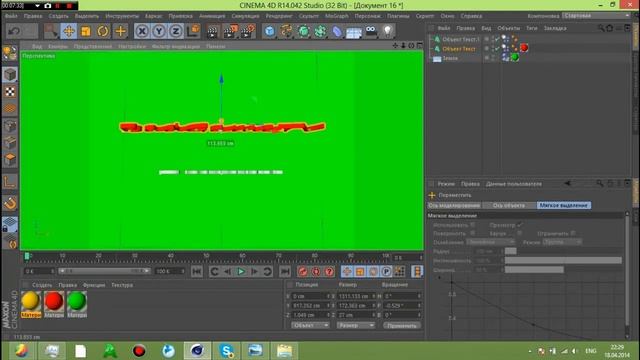640x360 pixels.
Task: Toggle check mark of Объект Текст
Action: click(497, 49)
